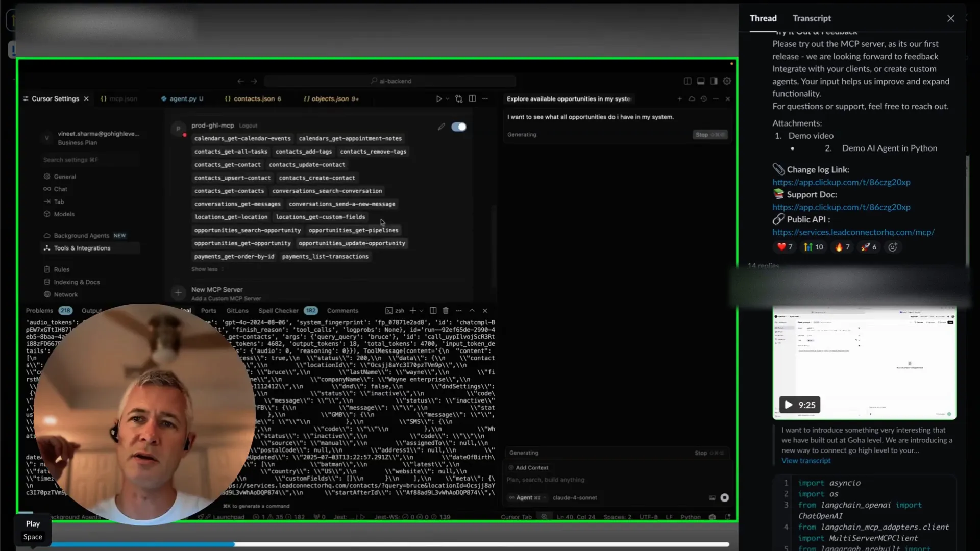Open the Ports panel tab
This screenshot has width=980, height=551.
208,311
